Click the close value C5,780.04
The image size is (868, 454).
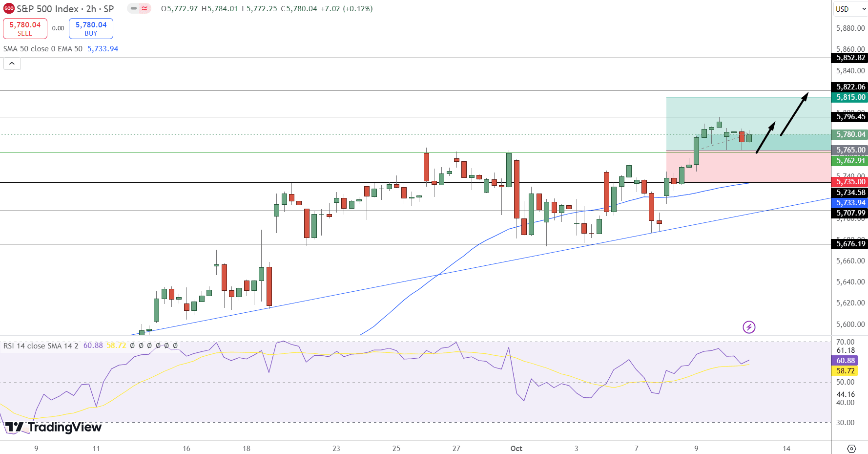[x=299, y=9]
